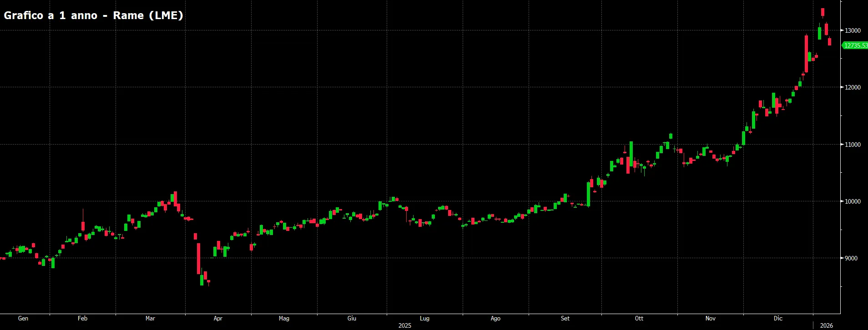The image size is (868, 330).
Task: Select the Mar month label on time axis
Action: point(150,318)
